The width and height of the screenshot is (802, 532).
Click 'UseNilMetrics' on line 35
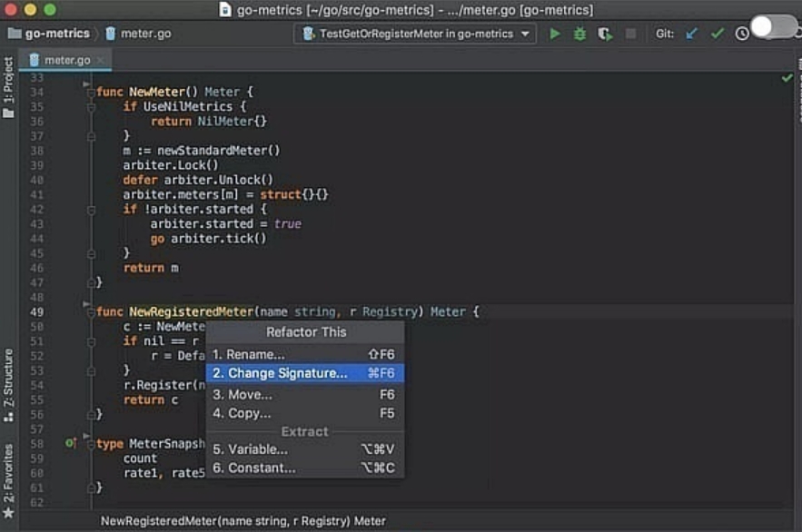[188, 107]
